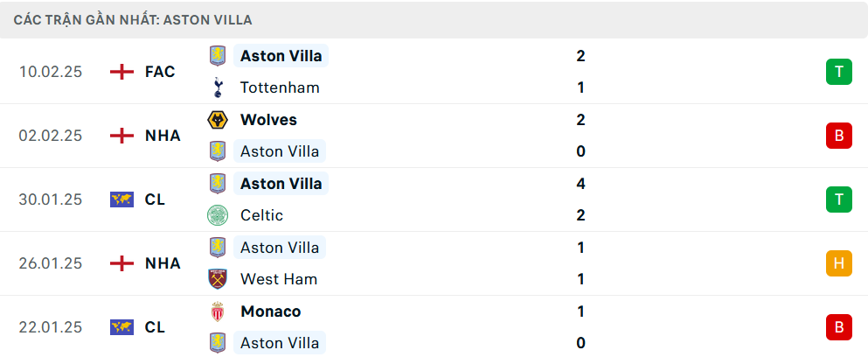Click the Monaco club crest icon
Viewport: 868px width, 357px height.
(x=217, y=311)
